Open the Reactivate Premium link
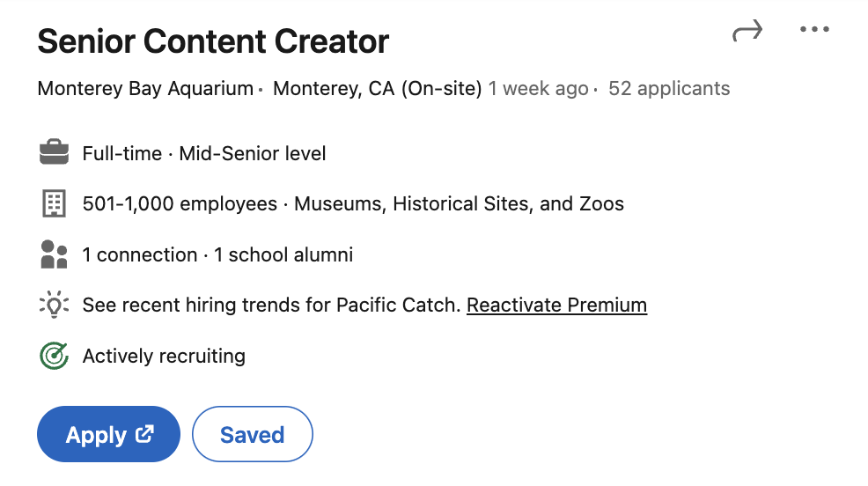This screenshot has height=486, width=868. point(556,306)
